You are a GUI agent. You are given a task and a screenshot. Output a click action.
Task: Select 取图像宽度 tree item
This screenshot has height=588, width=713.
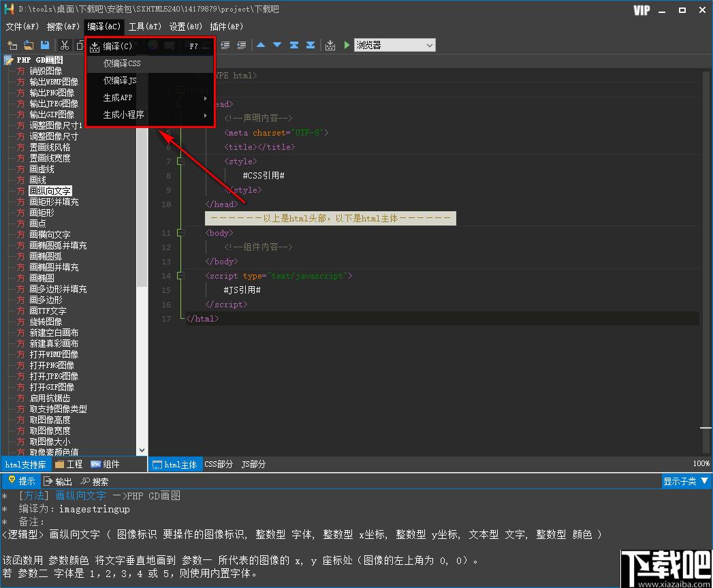click(50, 431)
